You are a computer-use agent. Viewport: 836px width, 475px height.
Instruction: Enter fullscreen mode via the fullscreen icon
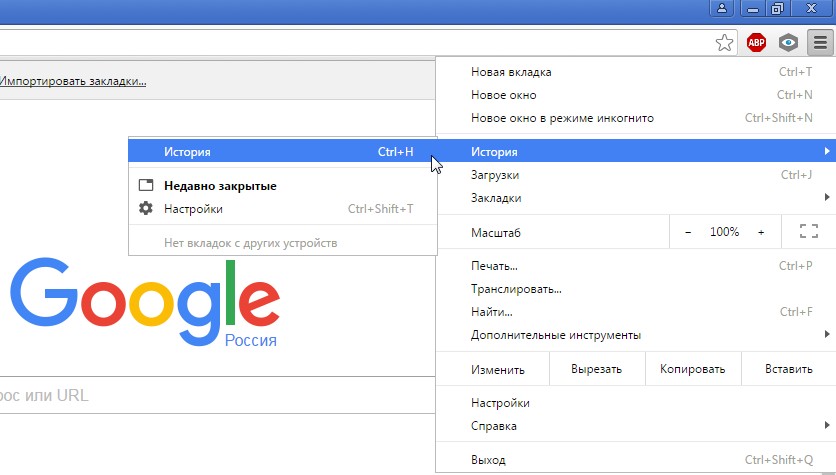[x=808, y=231]
